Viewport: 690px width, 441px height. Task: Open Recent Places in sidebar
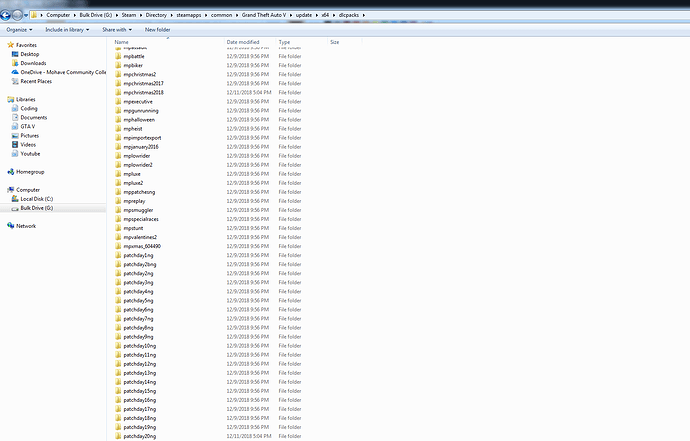[36, 81]
